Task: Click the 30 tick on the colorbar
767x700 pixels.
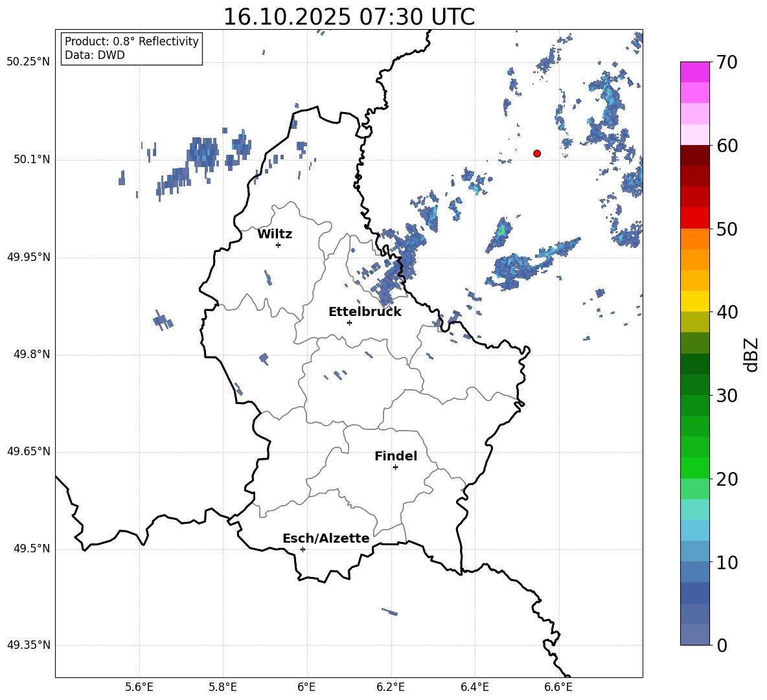Action: pyautogui.click(x=726, y=395)
